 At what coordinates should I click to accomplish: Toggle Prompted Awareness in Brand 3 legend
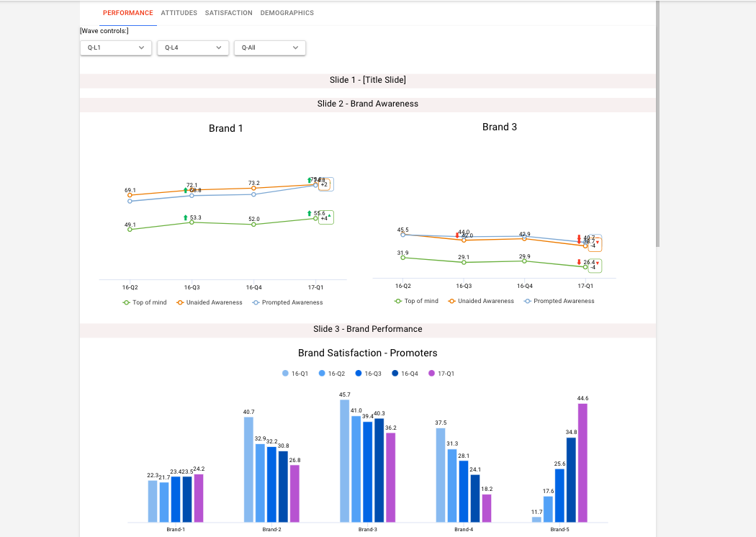[x=559, y=301]
